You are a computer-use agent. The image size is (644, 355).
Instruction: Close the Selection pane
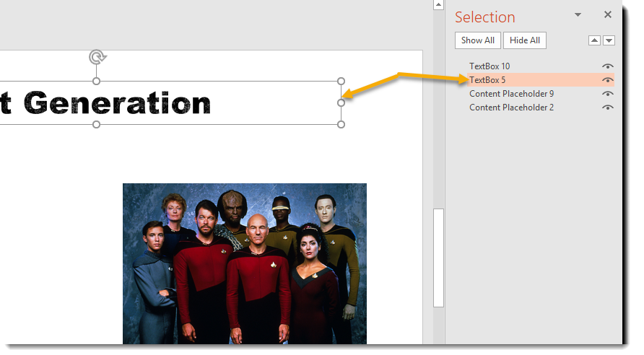(608, 14)
